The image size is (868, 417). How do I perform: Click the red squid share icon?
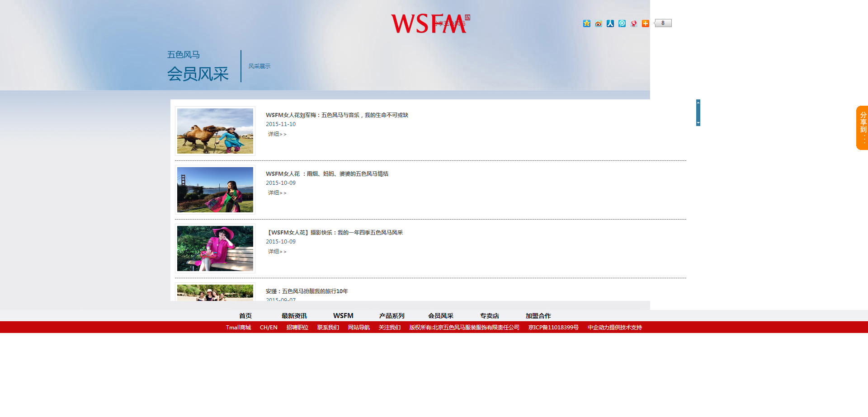(634, 23)
